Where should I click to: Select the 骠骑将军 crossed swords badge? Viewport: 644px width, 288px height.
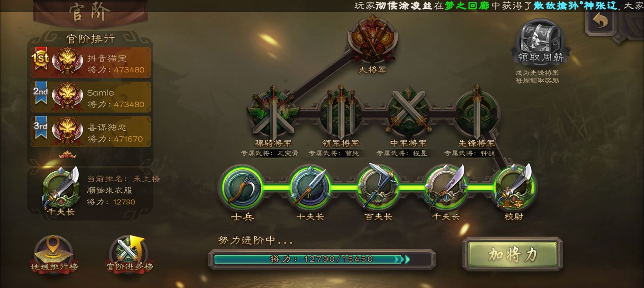tap(273, 113)
